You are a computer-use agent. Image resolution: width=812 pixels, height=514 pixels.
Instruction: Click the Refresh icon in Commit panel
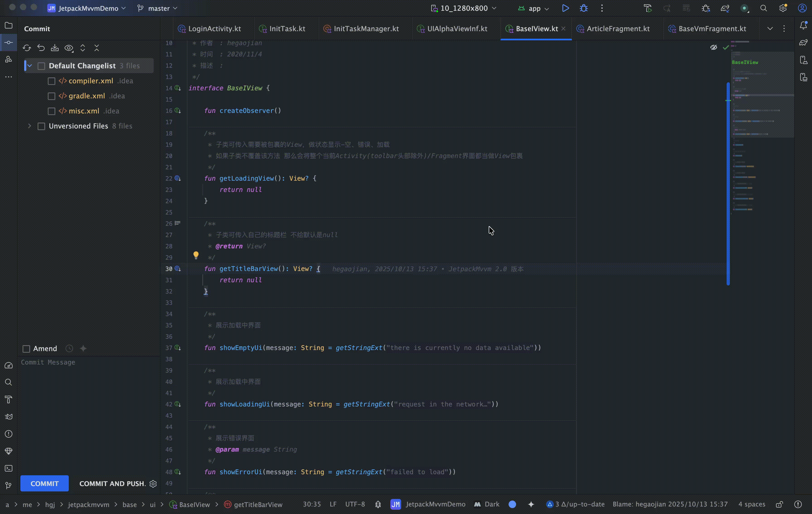click(27, 48)
